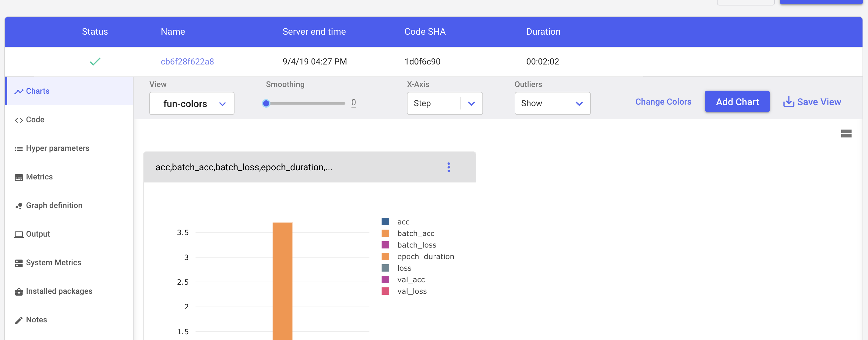Toggle val_loss legend entry

pos(404,291)
